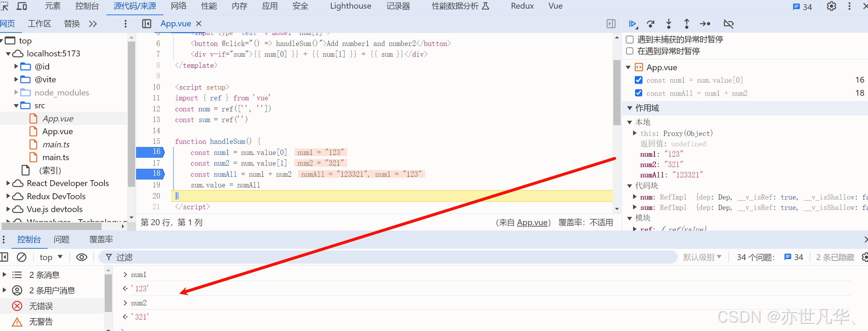Viewport: 868px width, 331px height.
Task: Open the Lighthouse tab
Action: [351, 6]
